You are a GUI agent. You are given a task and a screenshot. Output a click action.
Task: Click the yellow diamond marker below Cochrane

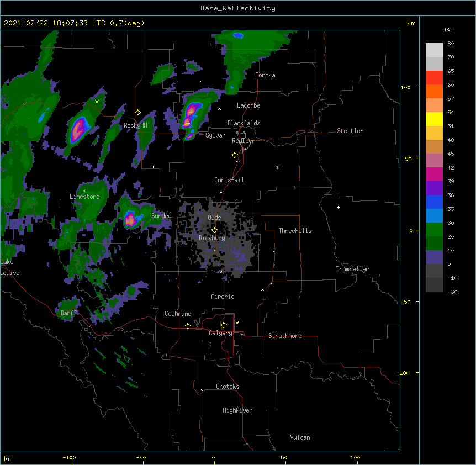188,326
